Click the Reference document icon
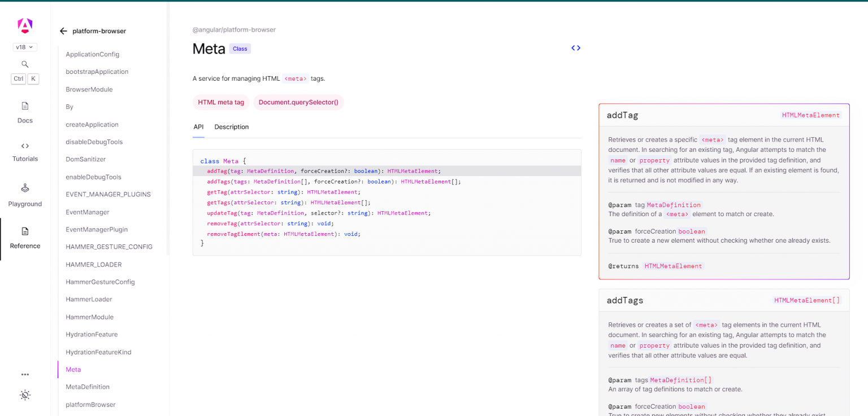The width and height of the screenshot is (868, 416). (x=25, y=231)
